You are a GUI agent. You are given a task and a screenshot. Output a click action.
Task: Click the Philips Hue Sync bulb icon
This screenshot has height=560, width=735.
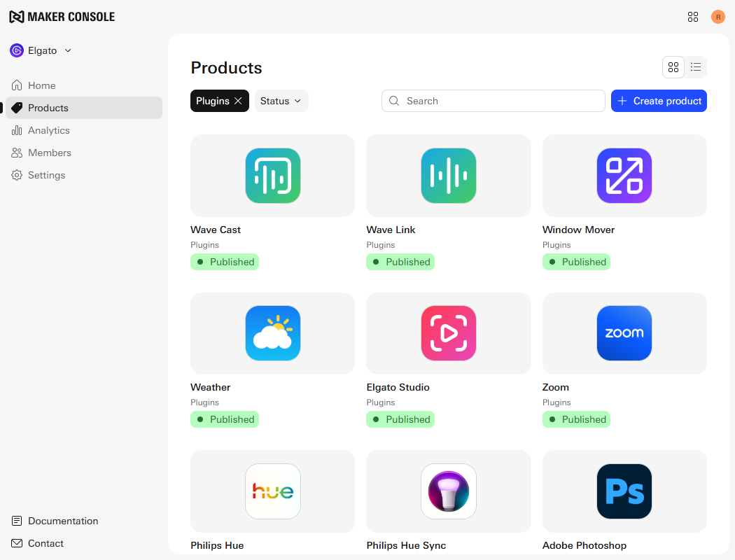[448, 491]
